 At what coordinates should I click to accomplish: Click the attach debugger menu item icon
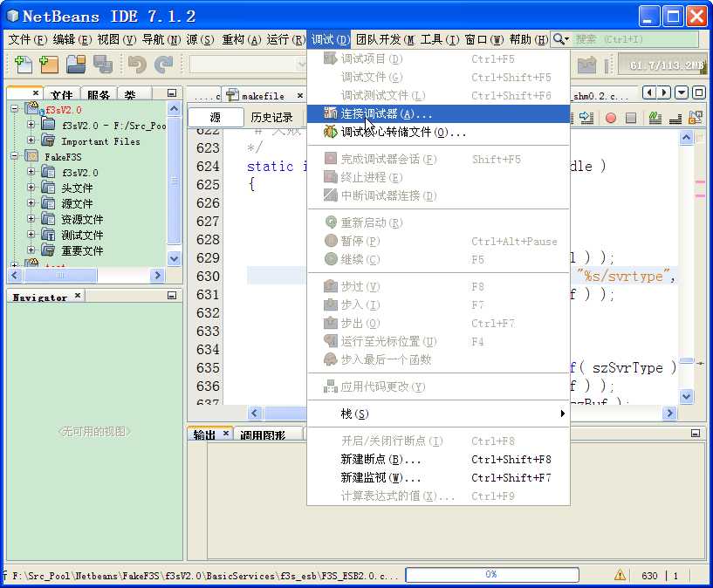[x=330, y=113]
